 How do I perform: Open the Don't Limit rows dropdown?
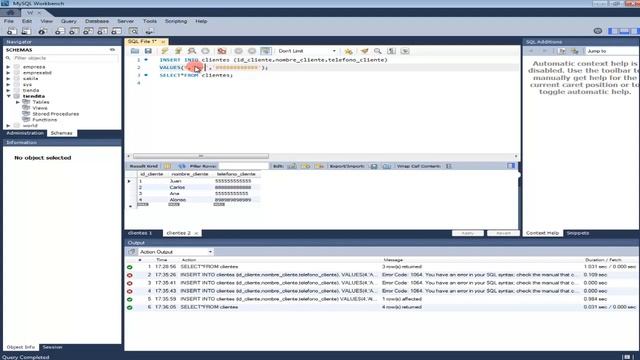(x=307, y=51)
